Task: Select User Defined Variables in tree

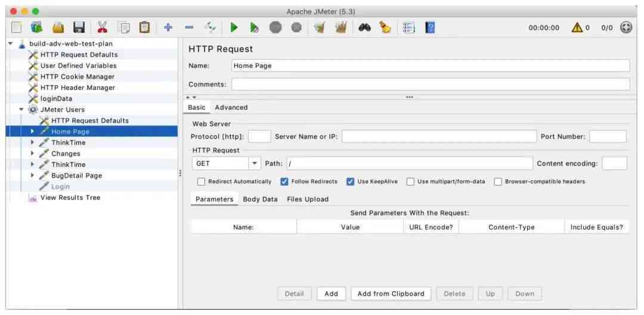Action: 78,66
